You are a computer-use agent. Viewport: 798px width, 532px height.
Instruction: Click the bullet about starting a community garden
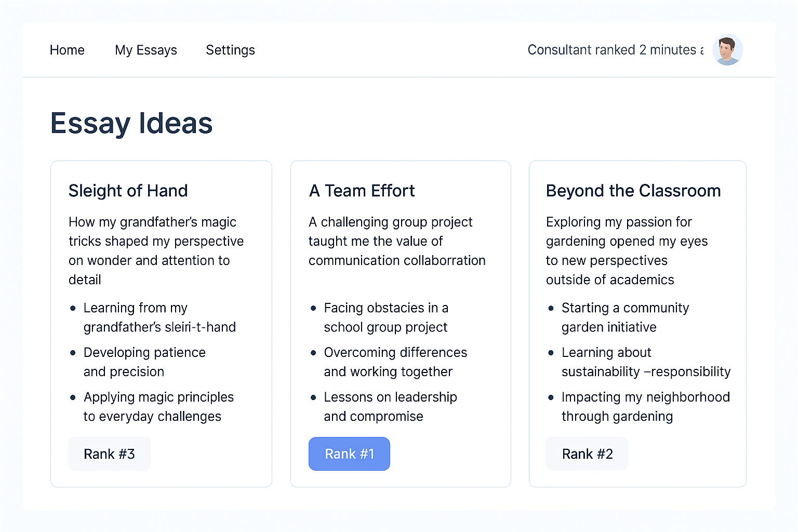pyautogui.click(x=625, y=317)
